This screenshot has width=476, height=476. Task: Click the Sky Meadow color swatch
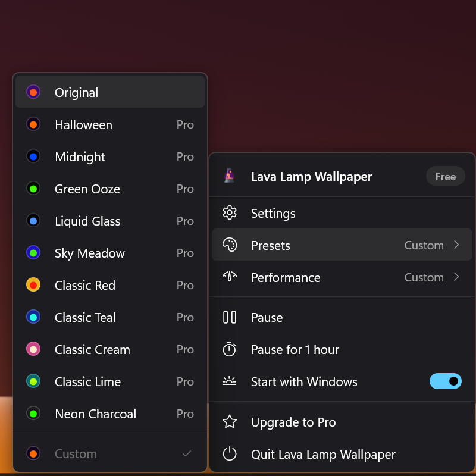pos(33,252)
